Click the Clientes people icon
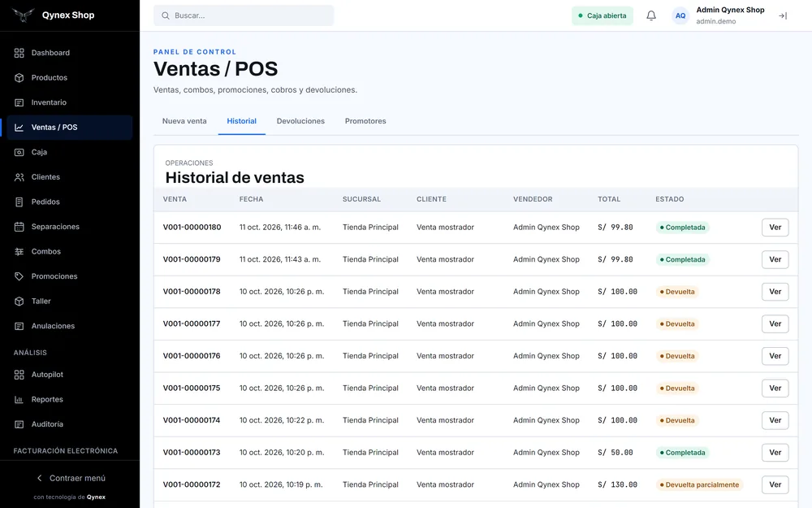This screenshot has width=812, height=508. 19,177
